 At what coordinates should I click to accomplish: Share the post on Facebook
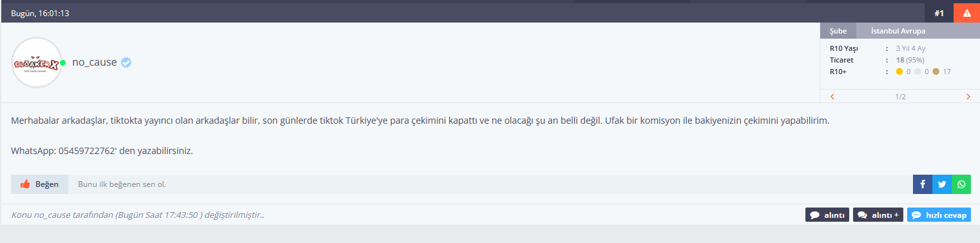pos(923,184)
